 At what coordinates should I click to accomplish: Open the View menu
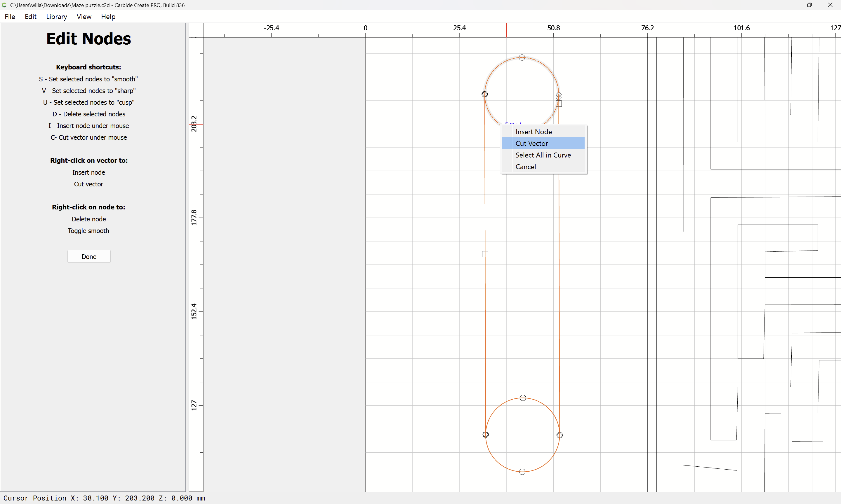pos(84,17)
